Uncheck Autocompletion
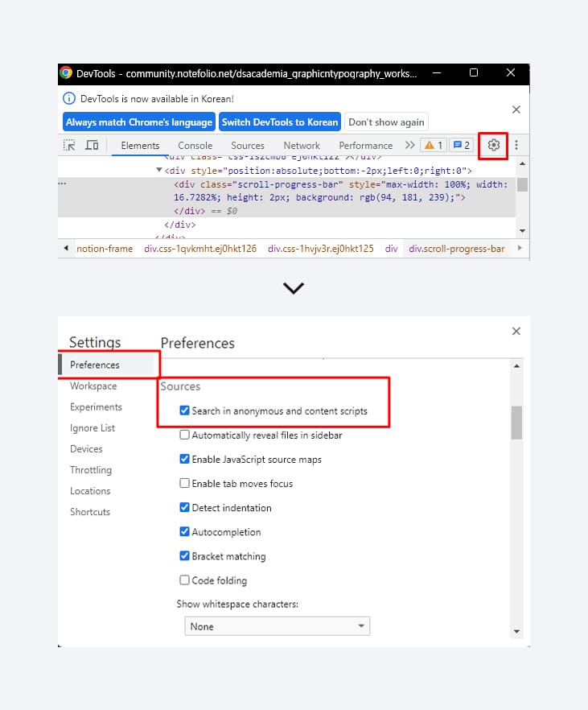Screen dimensions: 588x710 click(x=184, y=531)
